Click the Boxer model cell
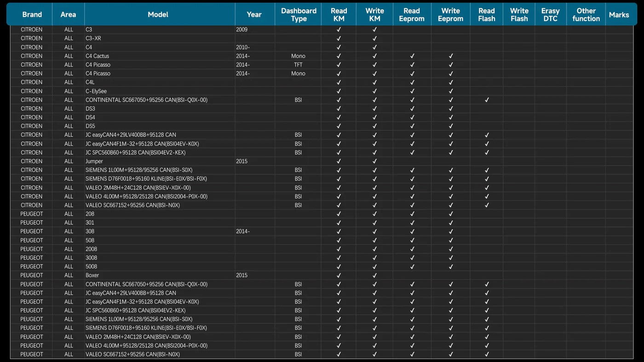The width and height of the screenshot is (644, 362). pyautogui.click(x=160, y=275)
